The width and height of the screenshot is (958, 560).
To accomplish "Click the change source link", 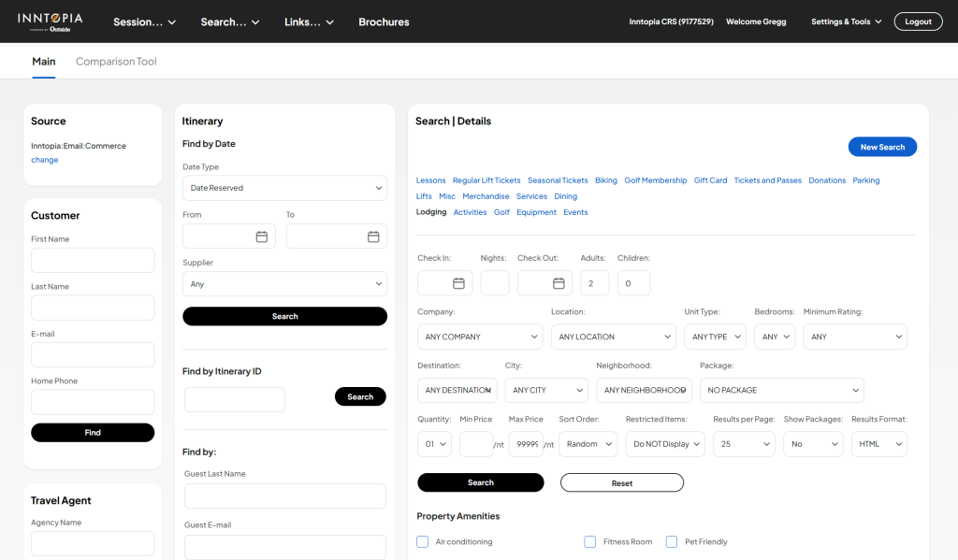I will click(x=45, y=160).
